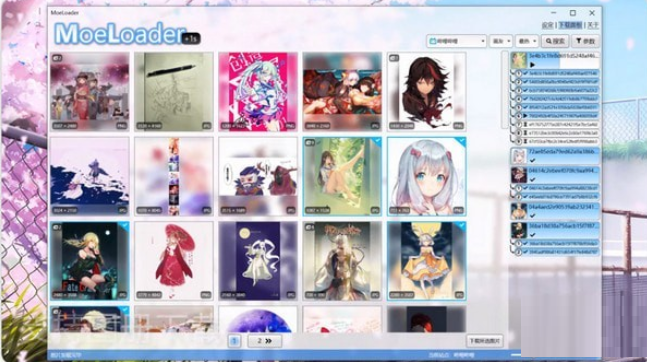Select the red and dark battle scene thumbnail
Viewport: 647px width, 362px height.
tap(342, 92)
